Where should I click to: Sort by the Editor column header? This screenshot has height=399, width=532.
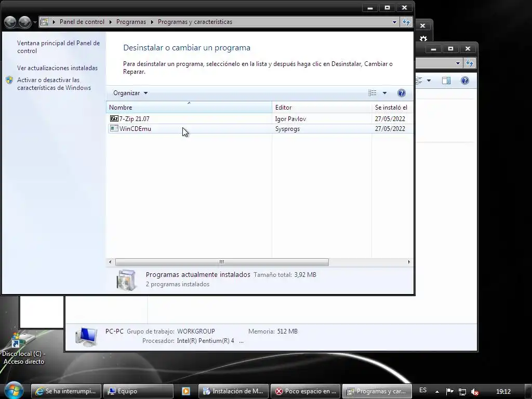[322, 107]
